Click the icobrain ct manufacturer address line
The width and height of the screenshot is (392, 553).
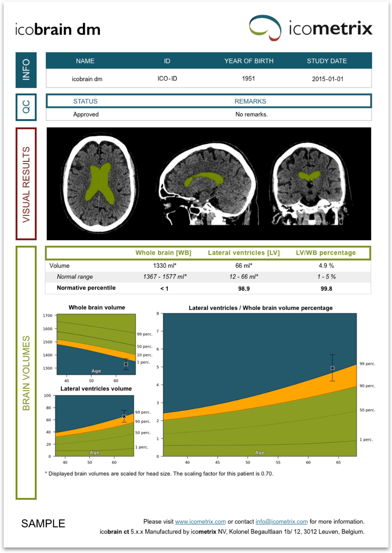coord(232,532)
